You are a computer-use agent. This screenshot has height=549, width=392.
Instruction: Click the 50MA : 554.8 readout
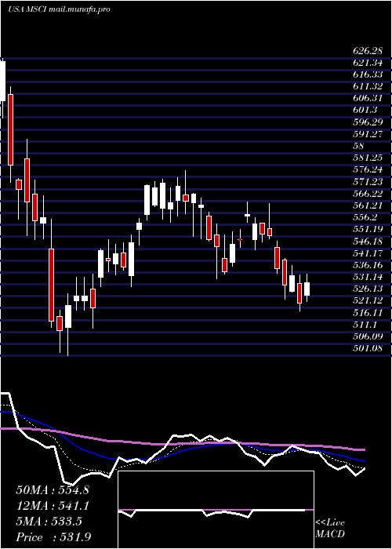pos(53,490)
